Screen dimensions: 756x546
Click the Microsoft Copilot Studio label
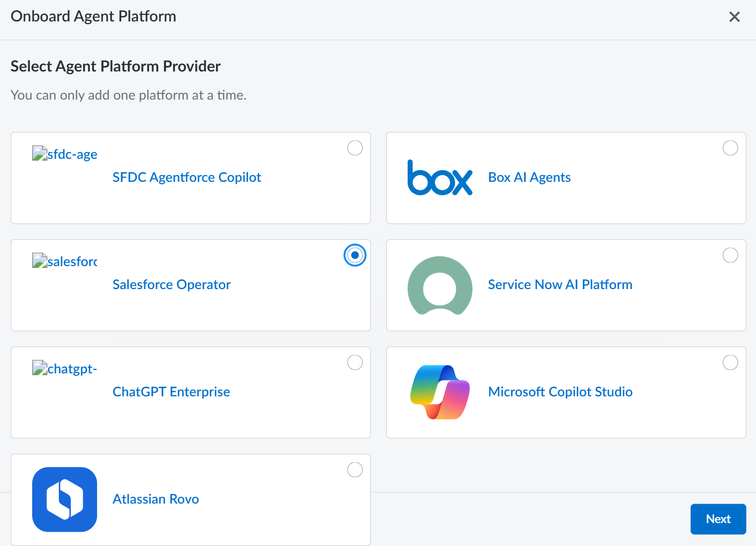[x=560, y=392]
